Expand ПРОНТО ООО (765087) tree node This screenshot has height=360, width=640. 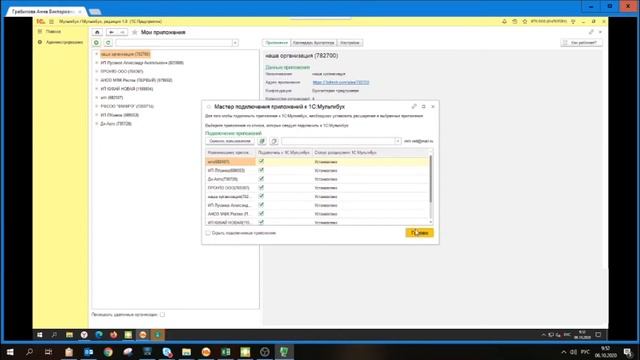pos(97,71)
